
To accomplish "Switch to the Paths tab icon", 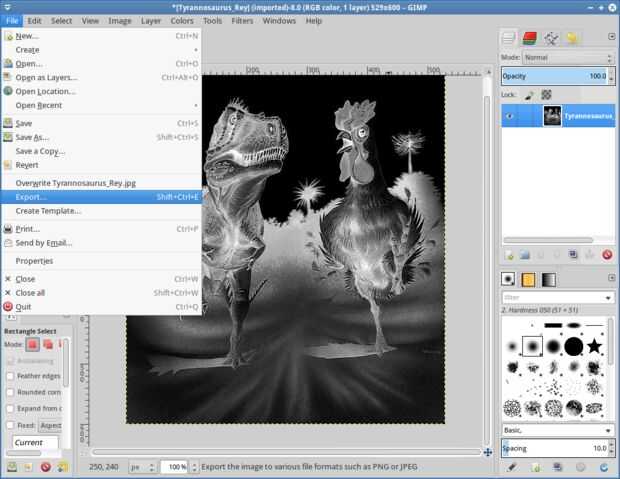I will 551,38.
